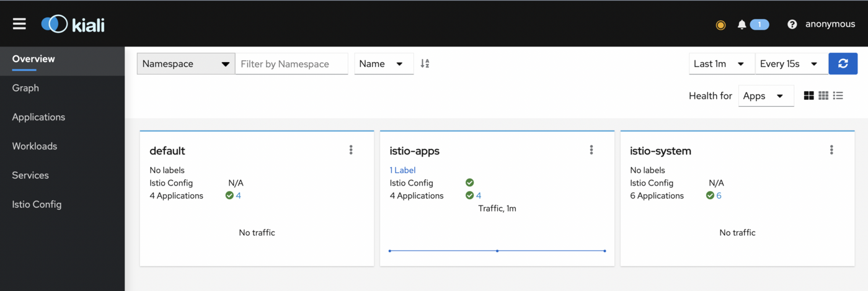The image size is (868, 291).
Task: Open the notifications bell
Action: click(742, 25)
